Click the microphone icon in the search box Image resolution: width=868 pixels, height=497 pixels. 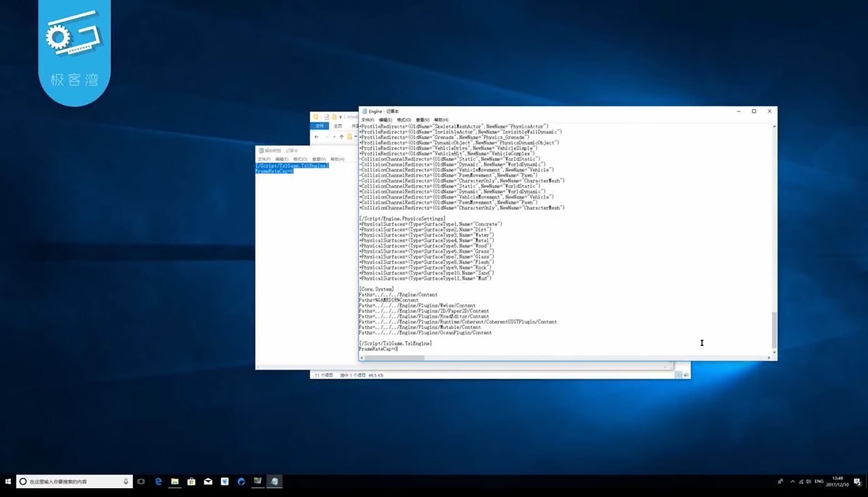tap(126, 481)
